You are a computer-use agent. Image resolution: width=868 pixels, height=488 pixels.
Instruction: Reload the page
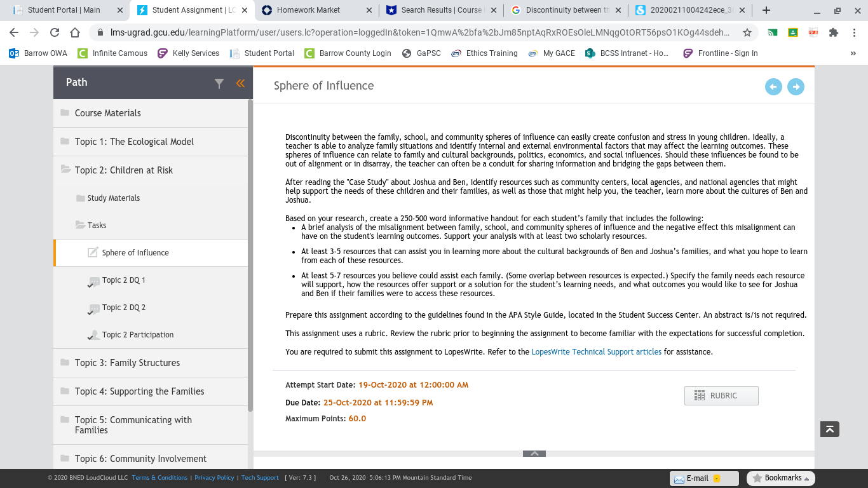point(55,32)
